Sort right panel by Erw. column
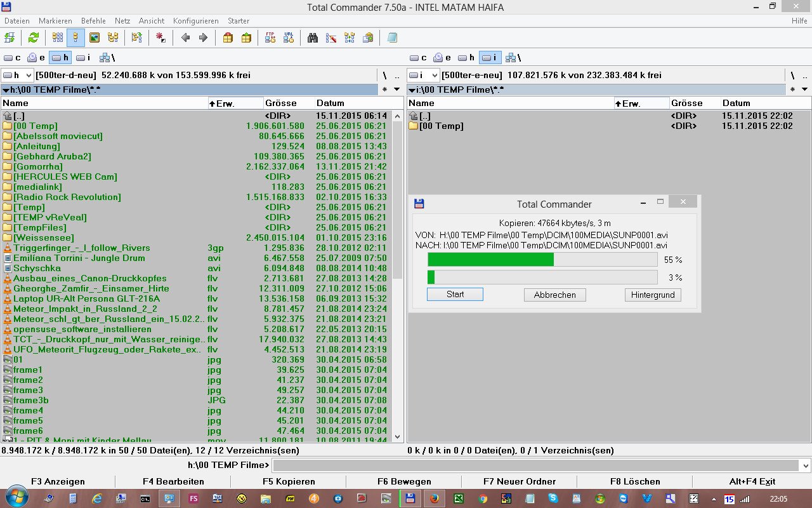Image resolution: width=812 pixels, height=508 pixels. tap(641, 103)
